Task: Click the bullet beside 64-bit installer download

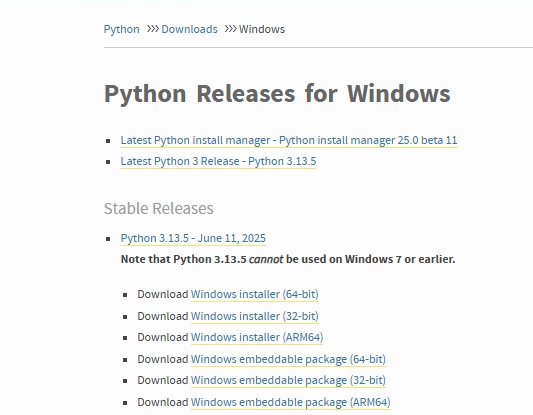Action: click(x=125, y=295)
